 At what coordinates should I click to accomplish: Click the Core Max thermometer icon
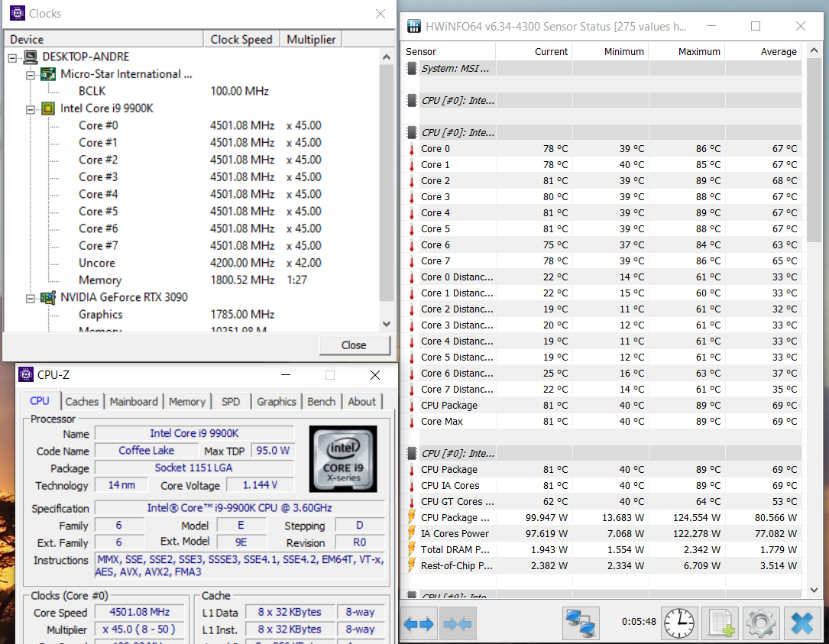click(411, 422)
